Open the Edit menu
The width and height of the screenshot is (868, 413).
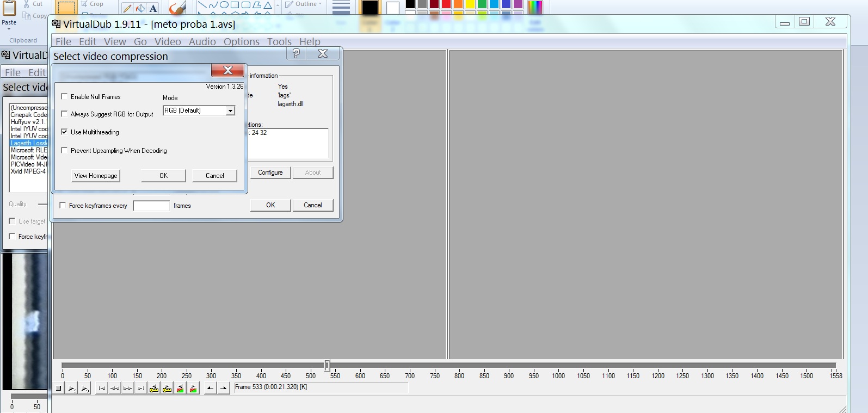click(x=88, y=41)
